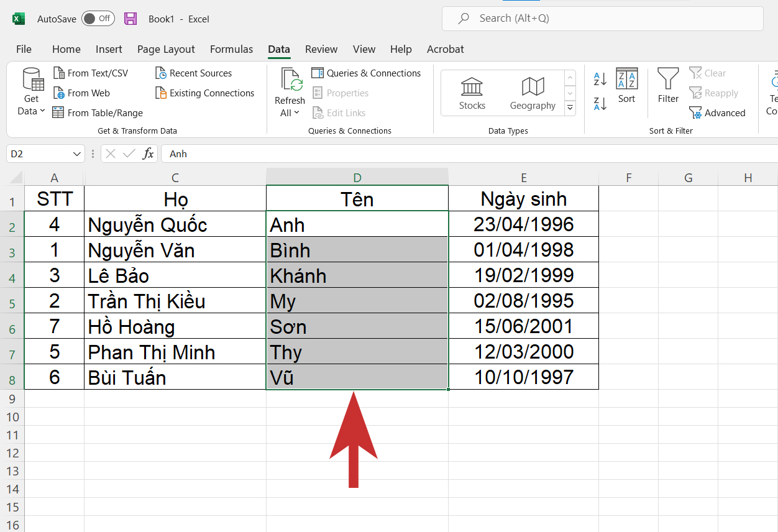Select column D header
Screen dimensions: 778x532
[357, 178]
